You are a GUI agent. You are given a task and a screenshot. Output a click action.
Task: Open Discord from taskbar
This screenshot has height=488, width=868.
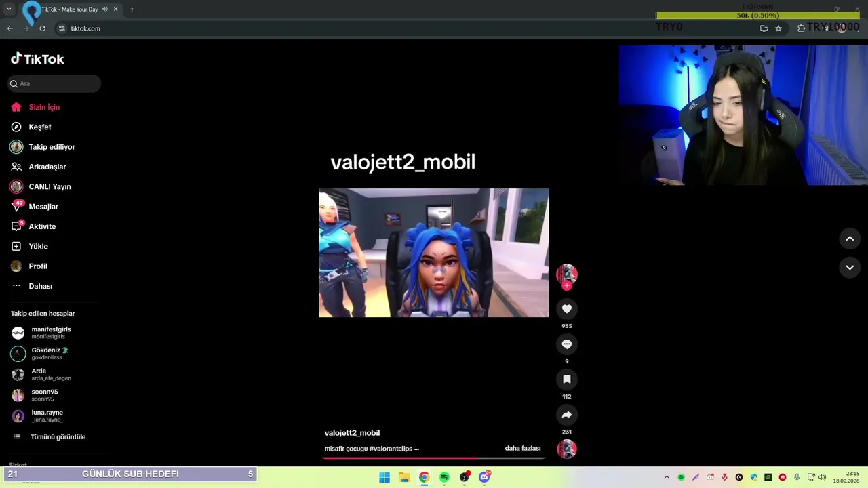pyautogui.click(x=484, y=477)
